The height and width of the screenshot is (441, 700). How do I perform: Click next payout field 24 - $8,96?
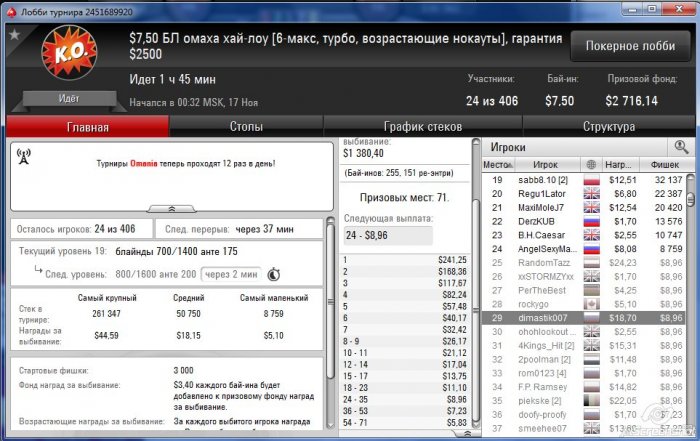click(388, 235)
